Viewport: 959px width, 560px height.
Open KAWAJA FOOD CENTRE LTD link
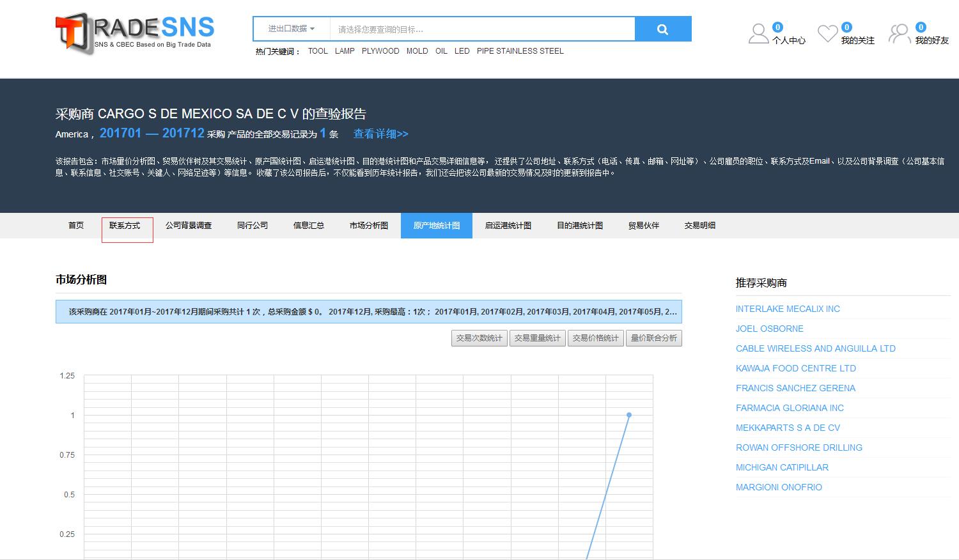coord(796,368)
